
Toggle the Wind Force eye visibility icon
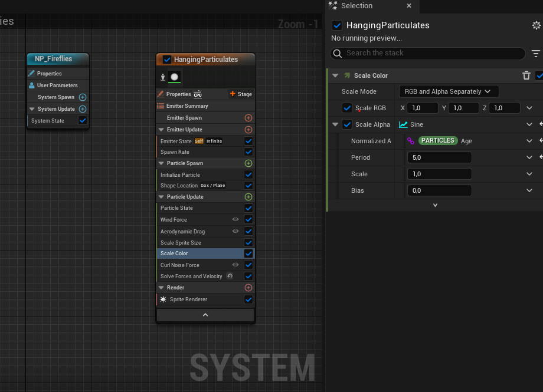tap(235, 219)
